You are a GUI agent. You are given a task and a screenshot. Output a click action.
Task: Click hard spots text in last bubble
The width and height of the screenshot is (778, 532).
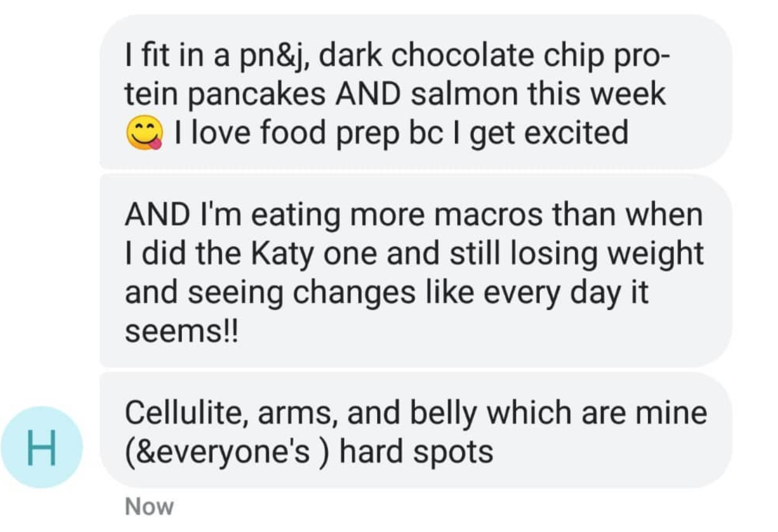(416, 452)
